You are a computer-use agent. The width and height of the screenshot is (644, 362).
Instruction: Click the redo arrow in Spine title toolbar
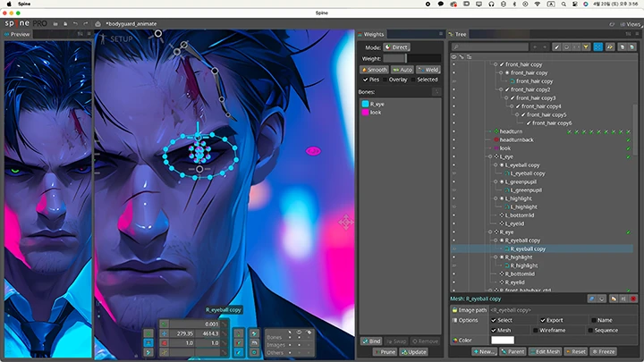coord(86,24)
